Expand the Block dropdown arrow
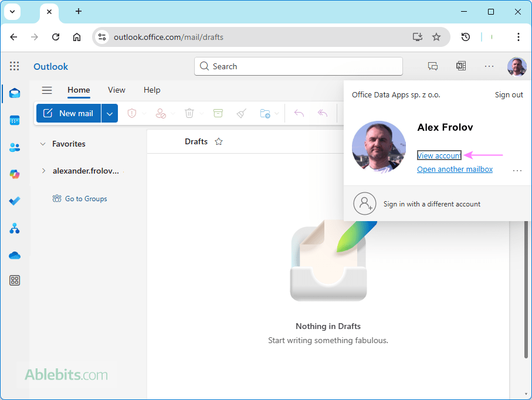The image size is (532, 400). (173, 113)
